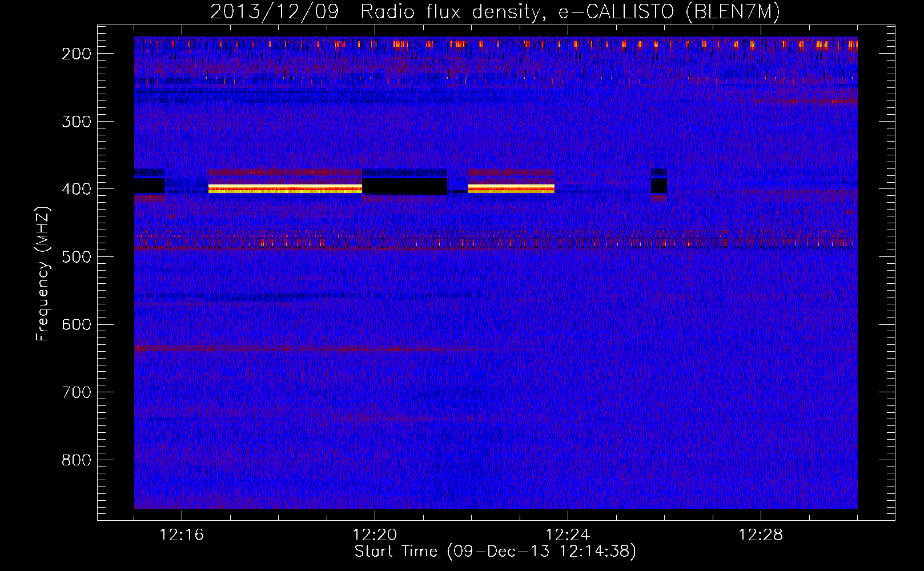Click the wide black gap near 12:20
The image size is (924, 571).
(x=405, y=186)
